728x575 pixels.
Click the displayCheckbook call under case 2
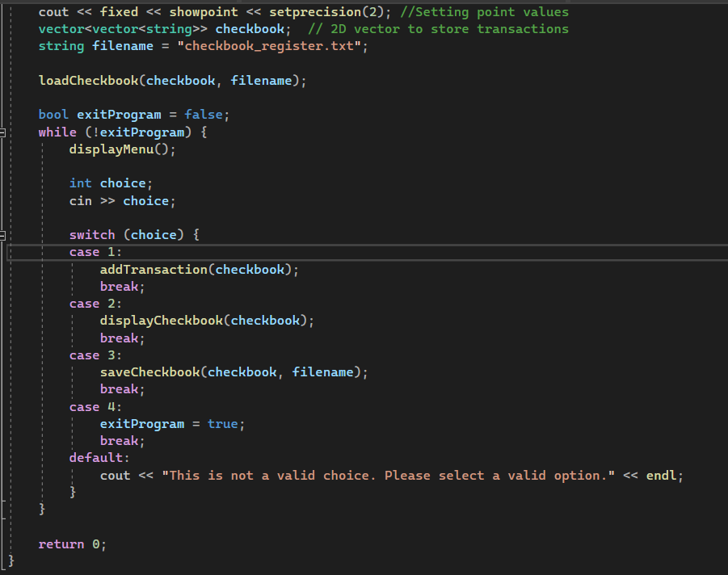pyautogui.click(x=158, y=320)
